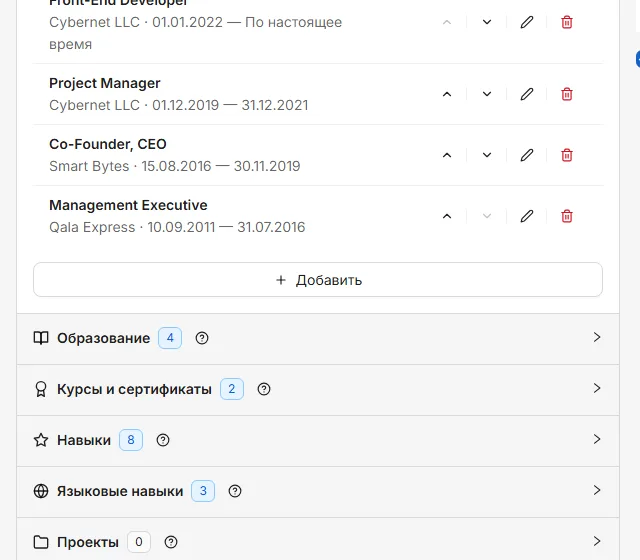Viewport: 640px width, 560px height.
Task: Edit the Front-End Developer entry
Action: click(527, 22)
